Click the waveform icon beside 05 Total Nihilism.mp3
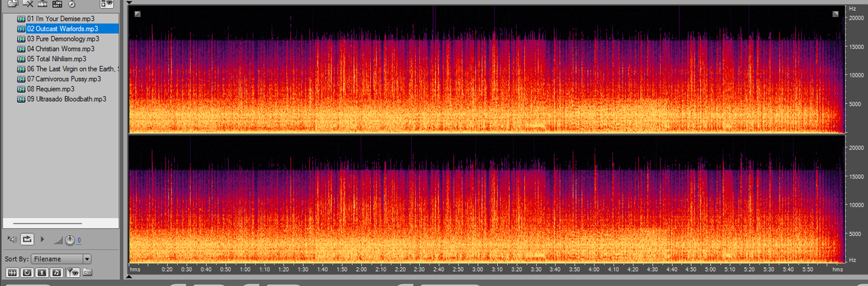This screenshot has width=868, height=286. click(21, 59)
